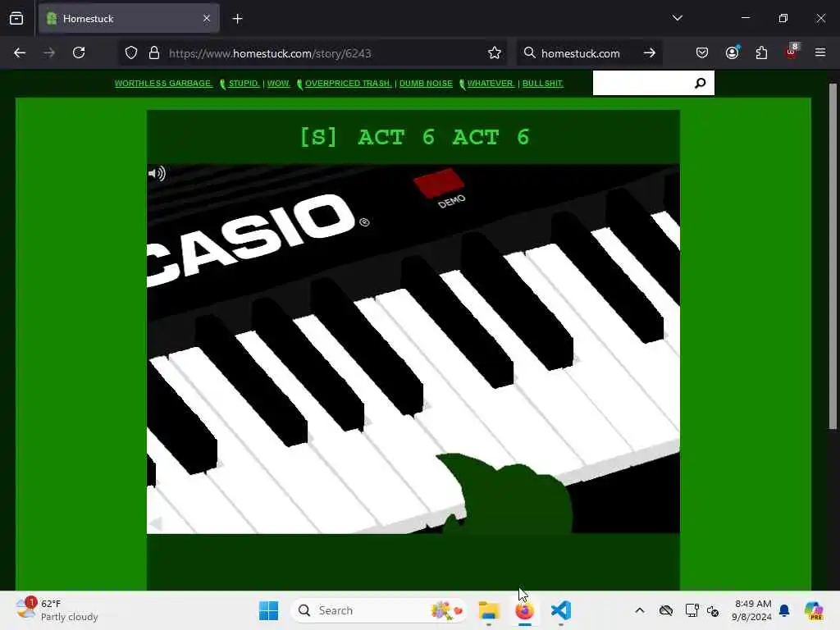Click the browser search bar magnifier icon
Viewport: 840px width, 630px height.
tap(529, 53)
